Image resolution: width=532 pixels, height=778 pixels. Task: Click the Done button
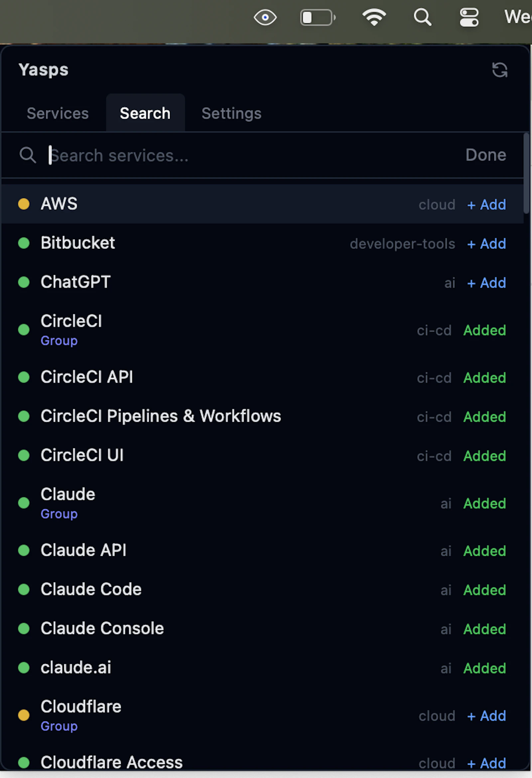tap(486, 155)
